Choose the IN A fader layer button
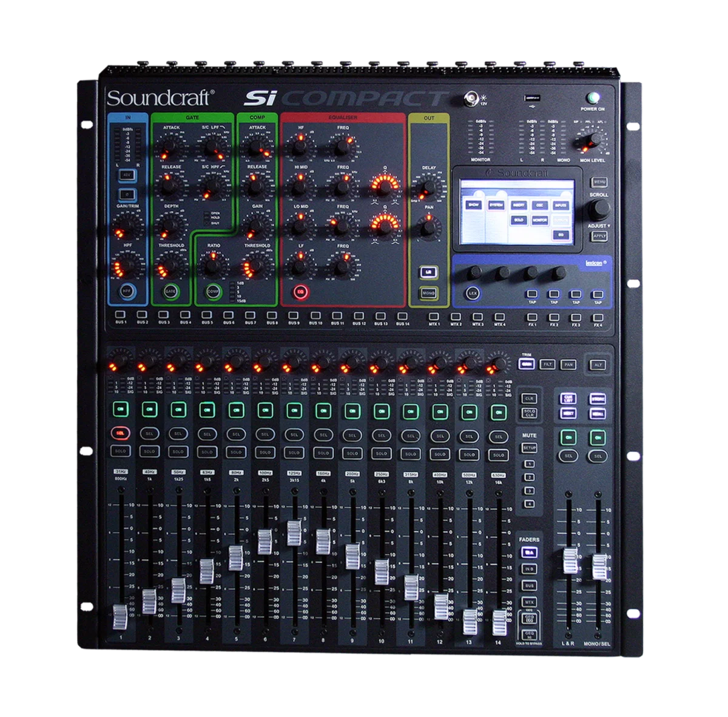Screen dimensions: 728x717 (529, 552)
